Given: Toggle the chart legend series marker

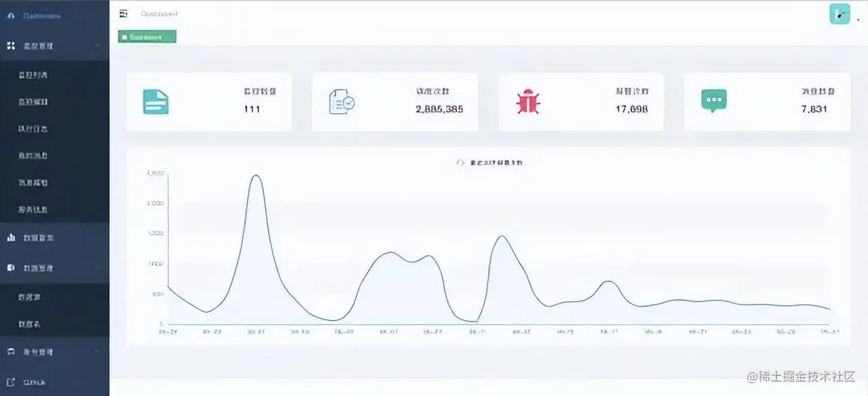Looking at the screenshot, I should coord(461,163).
